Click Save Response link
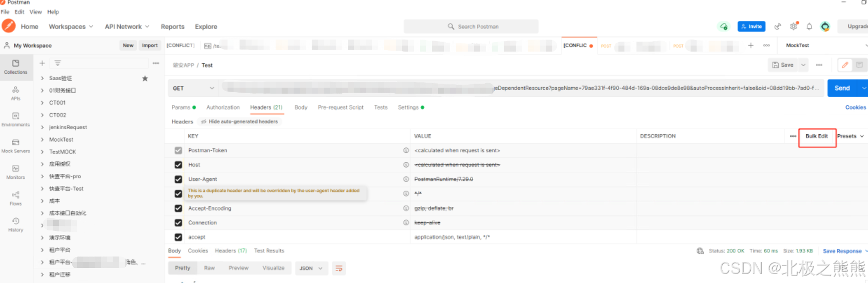The width and height of the screenshot is (868, 283). point(842,251)
